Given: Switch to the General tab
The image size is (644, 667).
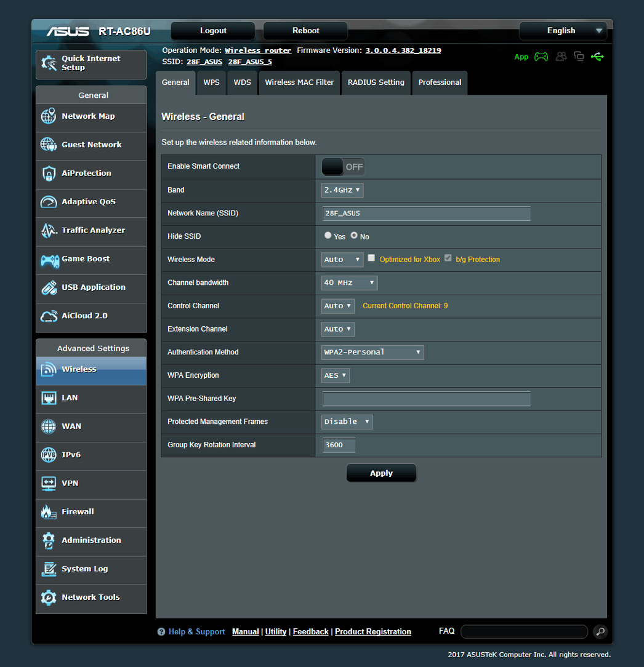Looking at the screenshot, I should 175,82.
